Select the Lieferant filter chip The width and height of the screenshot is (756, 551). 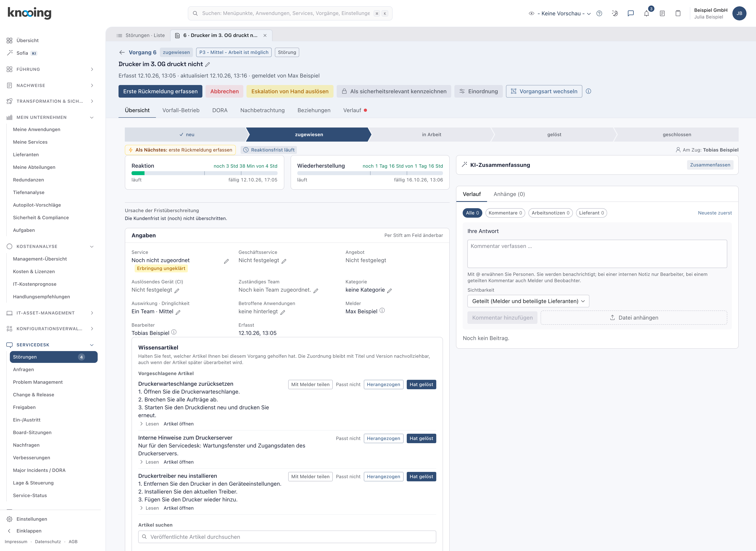click(591, 213)
